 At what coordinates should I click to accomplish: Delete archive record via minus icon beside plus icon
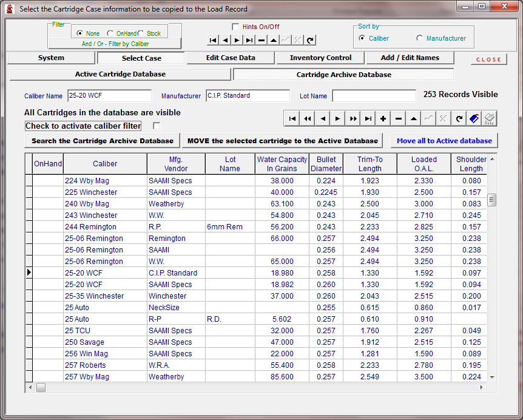pyautogui.click(x=398, y=118)
